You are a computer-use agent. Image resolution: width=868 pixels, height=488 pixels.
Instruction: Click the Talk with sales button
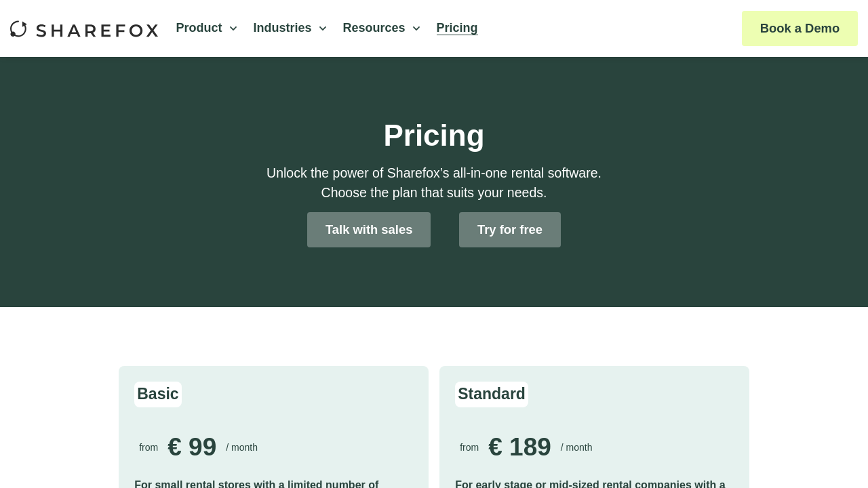[x=369, y=230]
